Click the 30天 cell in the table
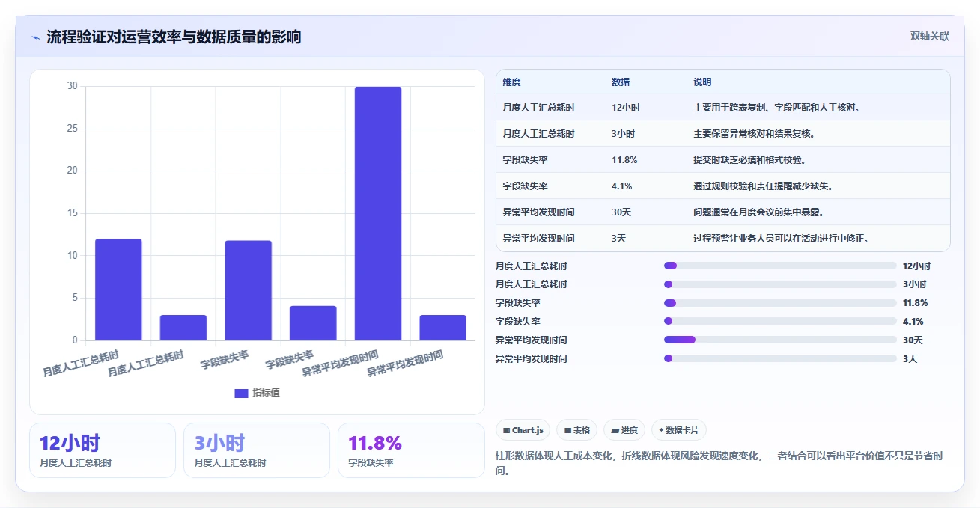980x508 pixels. click(621, 212)
